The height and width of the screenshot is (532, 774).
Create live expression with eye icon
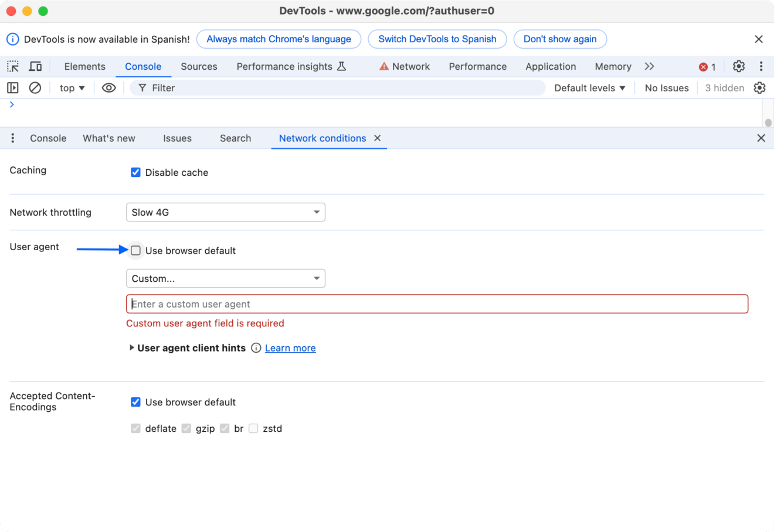[108, 88]
